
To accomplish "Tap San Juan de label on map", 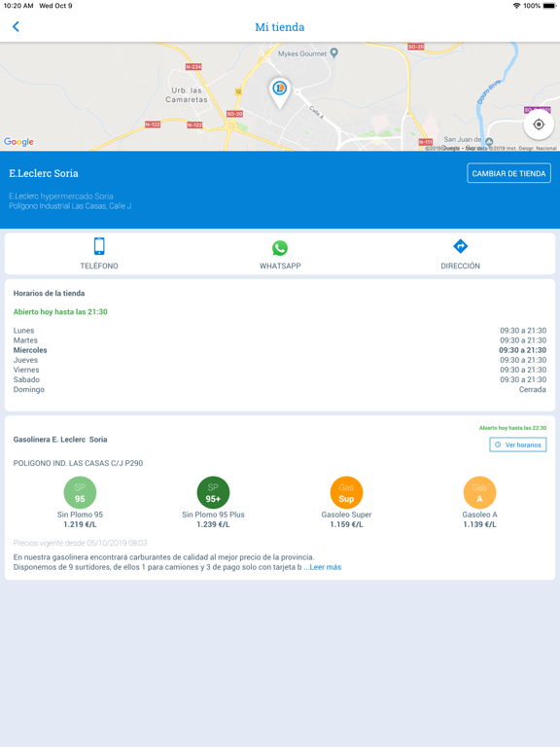I will pos(463,139).
